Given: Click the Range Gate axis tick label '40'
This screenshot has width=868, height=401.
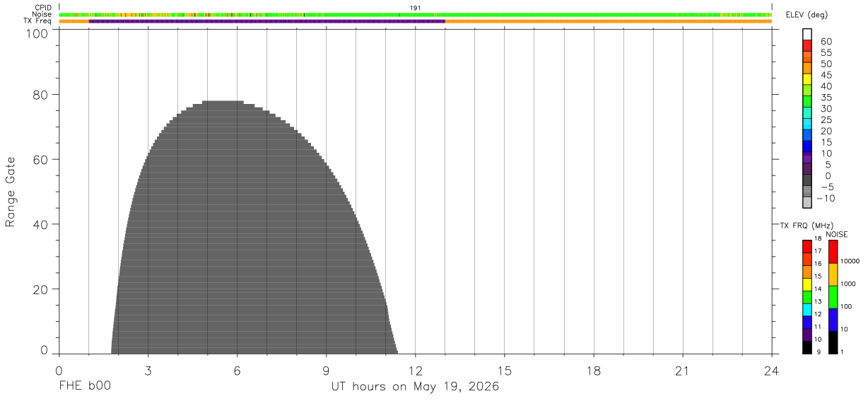Looking at the screenshot, I should coord(40,224).
